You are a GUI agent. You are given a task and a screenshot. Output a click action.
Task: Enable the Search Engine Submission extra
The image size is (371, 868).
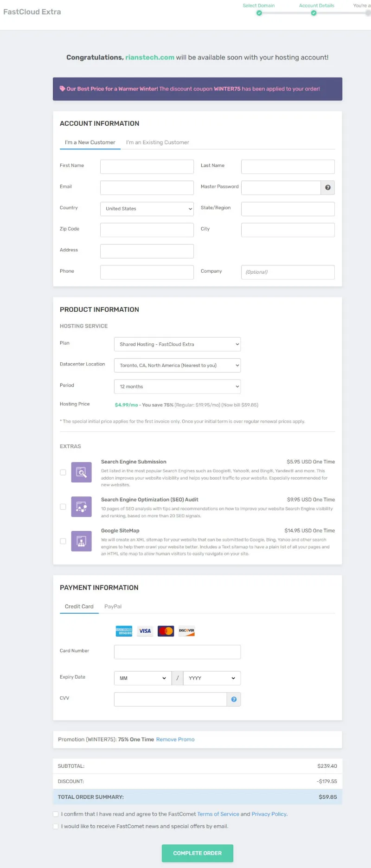click(63, 472)
